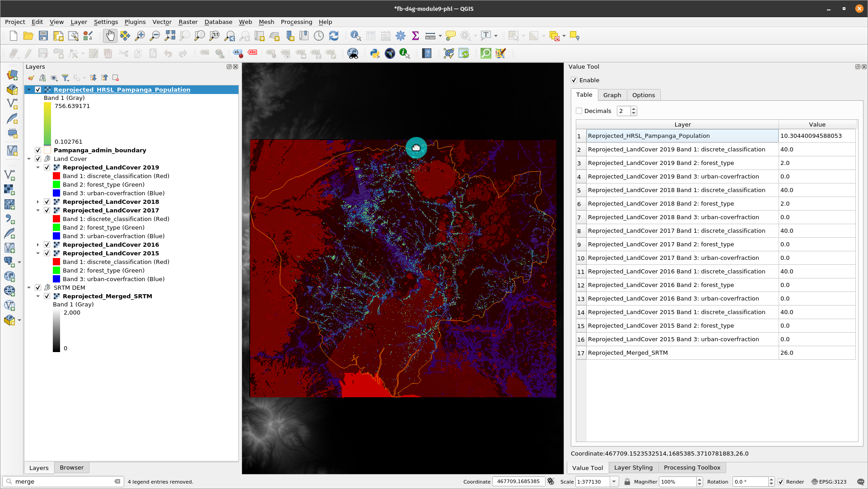Click the Temporal Controller clock icon
Viewport: 868px width, 489px height.
pos(319,36)
